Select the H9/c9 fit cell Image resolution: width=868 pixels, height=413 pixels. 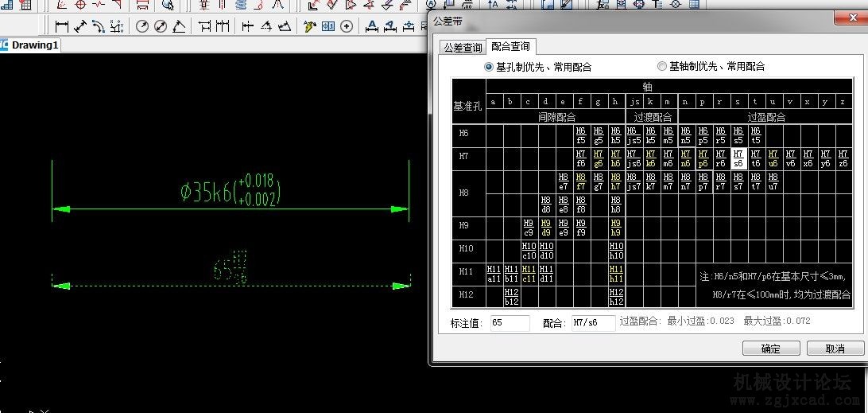click(x=529, y=228)
